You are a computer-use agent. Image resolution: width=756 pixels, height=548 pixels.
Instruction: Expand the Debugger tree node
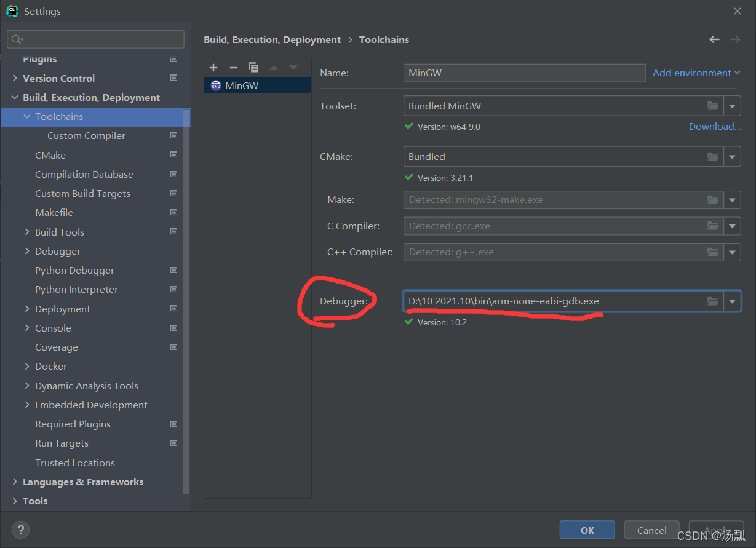pyautogui.click(x=27, y=251)
